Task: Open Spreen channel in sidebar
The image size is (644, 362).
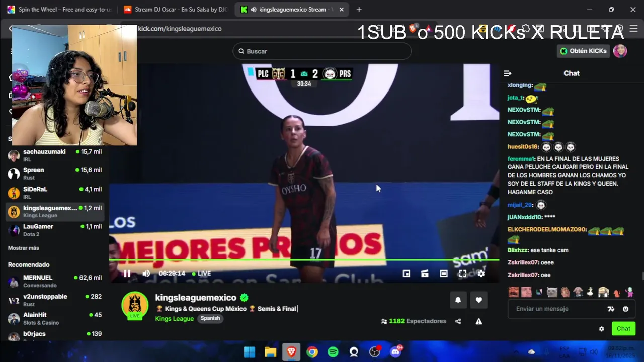Action: (55, 173)
